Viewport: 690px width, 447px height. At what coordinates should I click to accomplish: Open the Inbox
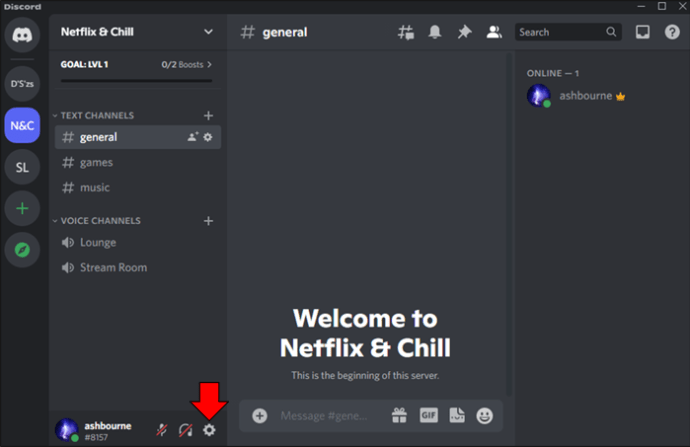pos(642,32)
